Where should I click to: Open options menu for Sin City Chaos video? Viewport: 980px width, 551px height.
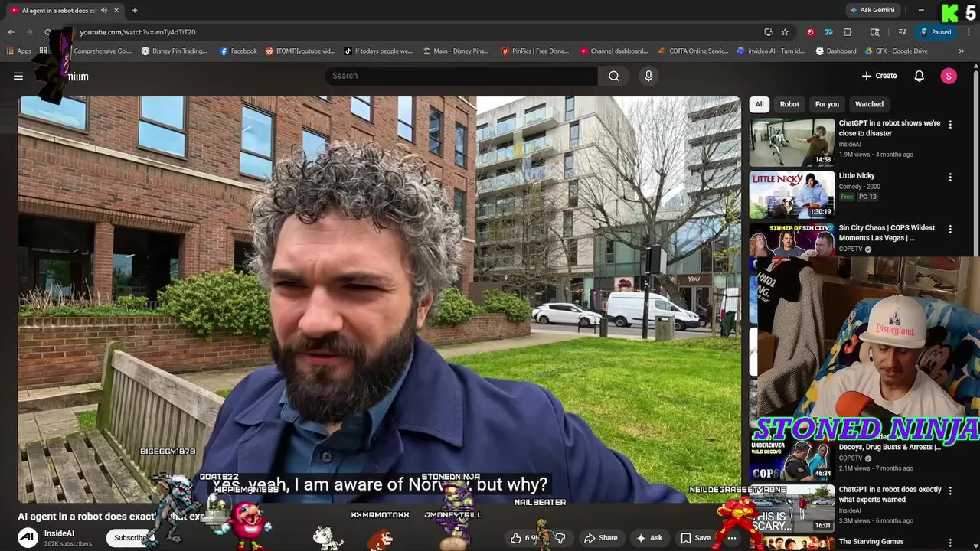tap(950, 229)
